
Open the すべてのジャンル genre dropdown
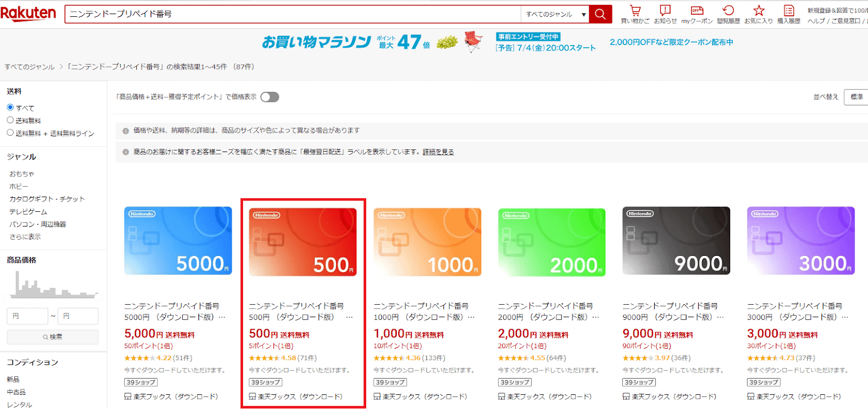click(554, 14)
